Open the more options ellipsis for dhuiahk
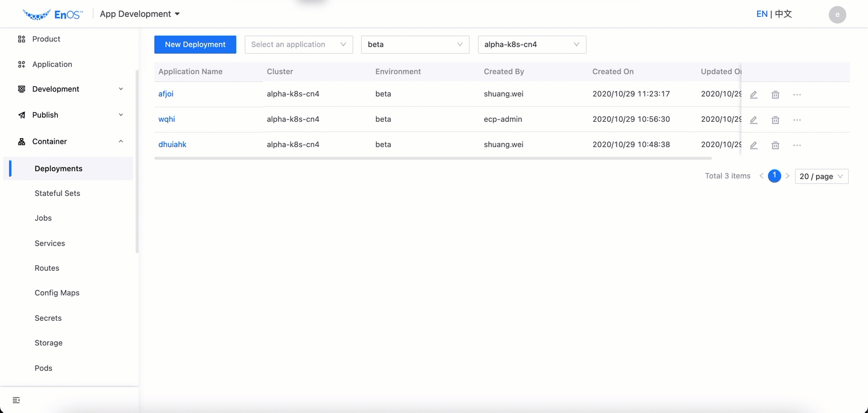 (x=797, y=145)
